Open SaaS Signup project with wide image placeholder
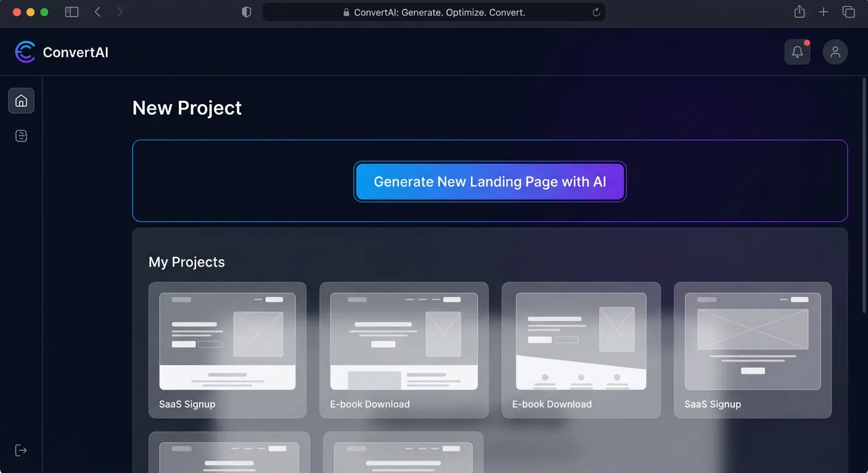This screenshot has height=473, width=868. [x=753, y=350]
